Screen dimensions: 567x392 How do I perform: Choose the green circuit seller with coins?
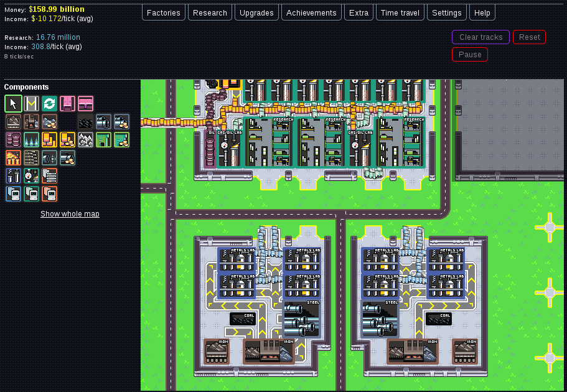coord(122,140)
